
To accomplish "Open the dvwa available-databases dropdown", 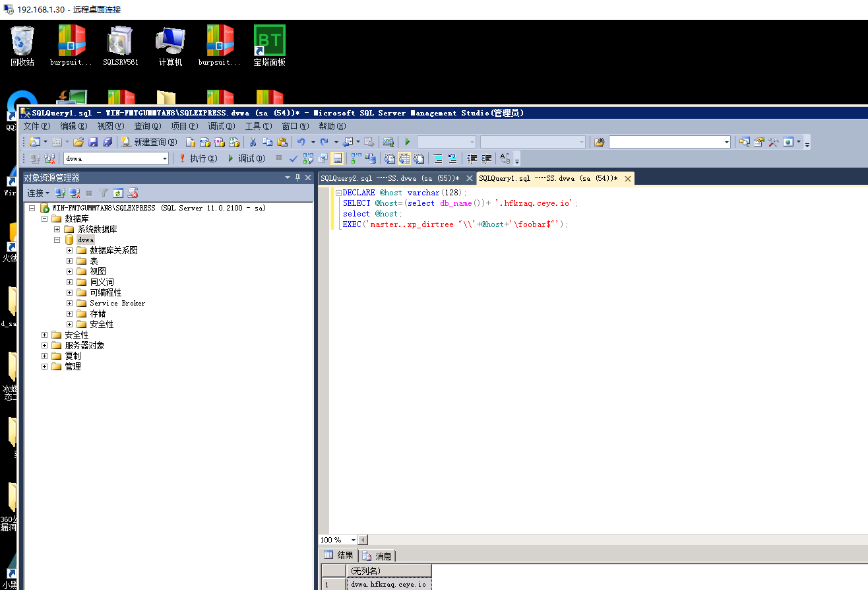I will coord(165,158).
